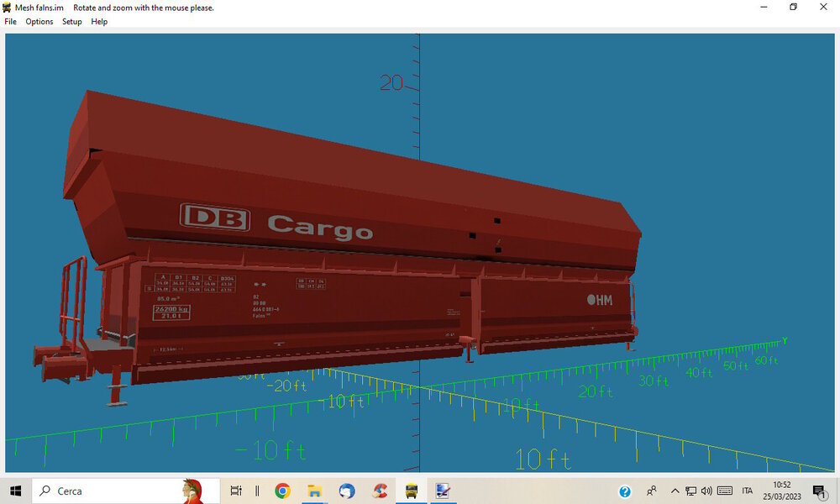Image resolution: width=840 pixels, height=504 pixels.
Task: Open CCleaner icon in the taskbar
Action: pyautogui.click(x=380, y=491)
